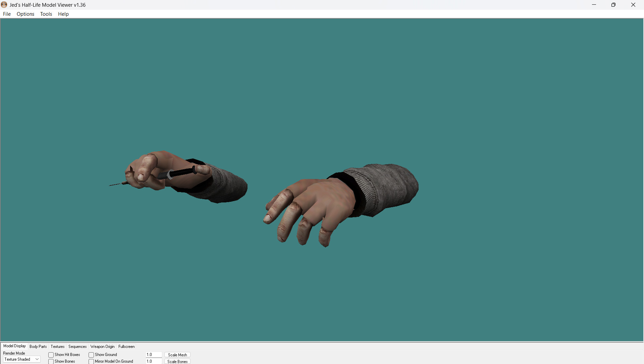Open the Textures tab
Screen dimensions: 644x364
pos(57,347)
